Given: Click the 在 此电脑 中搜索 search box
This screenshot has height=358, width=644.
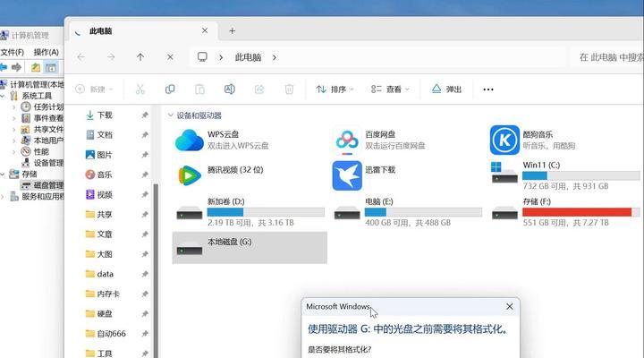Looking at the screenshot, I should pos(608,57).
